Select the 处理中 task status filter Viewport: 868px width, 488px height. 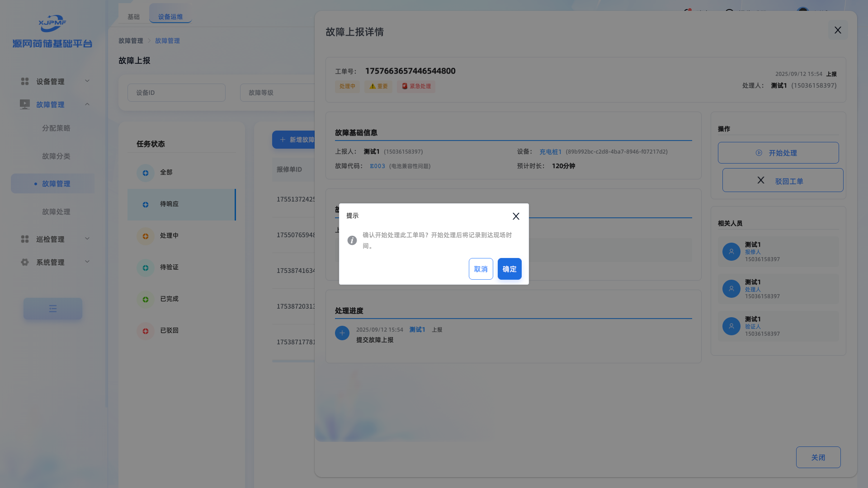point(169,236)
